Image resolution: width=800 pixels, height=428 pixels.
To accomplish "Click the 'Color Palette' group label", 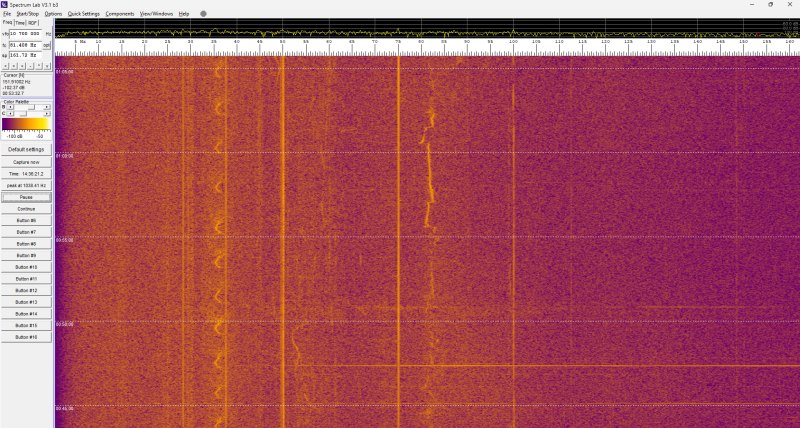I will [16, 102].
